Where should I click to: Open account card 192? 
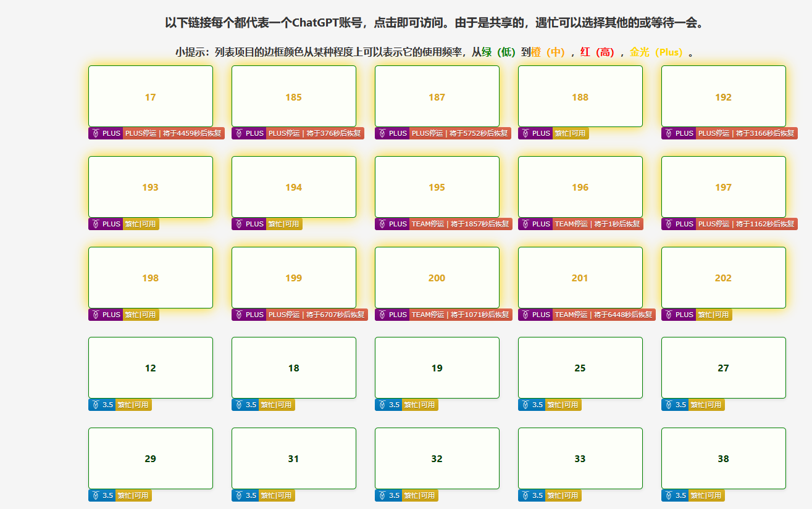724,96
